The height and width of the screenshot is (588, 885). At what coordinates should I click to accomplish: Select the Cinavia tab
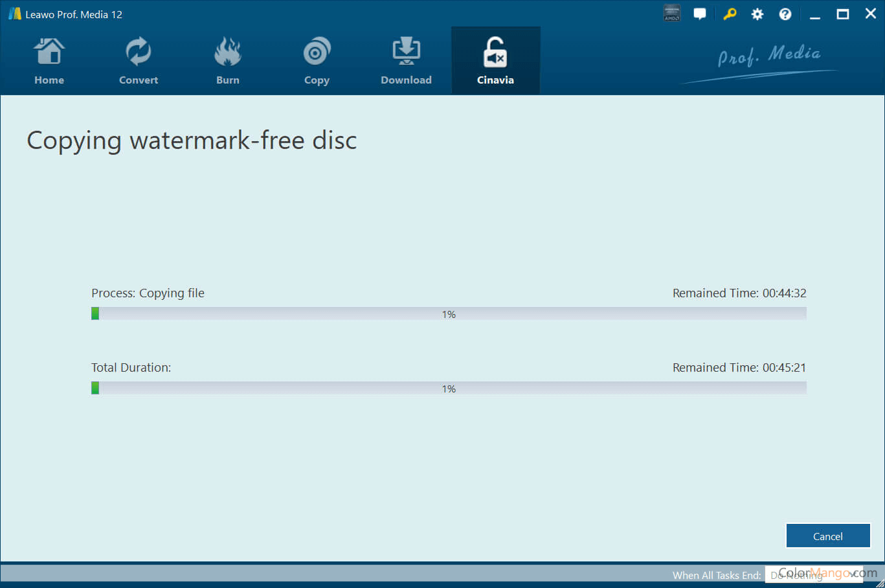(495, 62)
